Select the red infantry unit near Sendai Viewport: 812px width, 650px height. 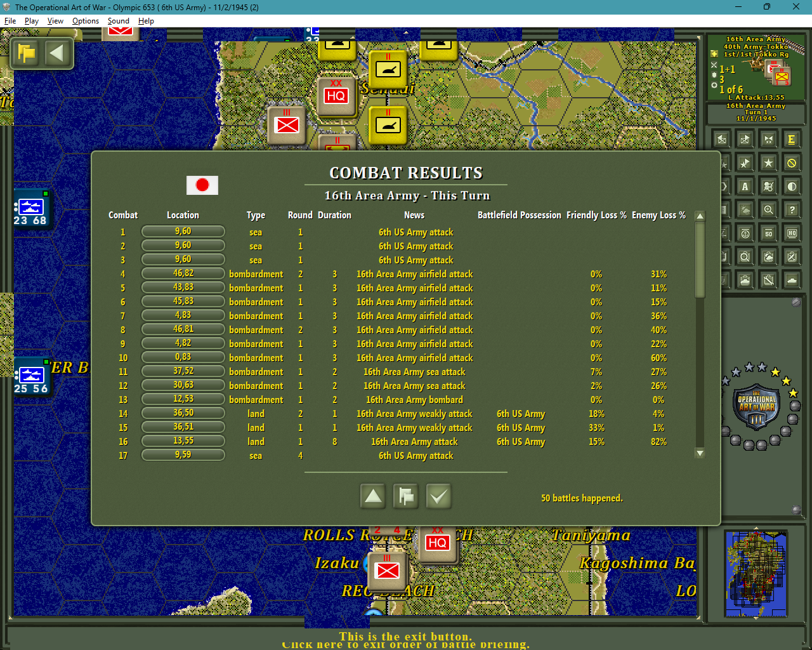click(287, 124)
